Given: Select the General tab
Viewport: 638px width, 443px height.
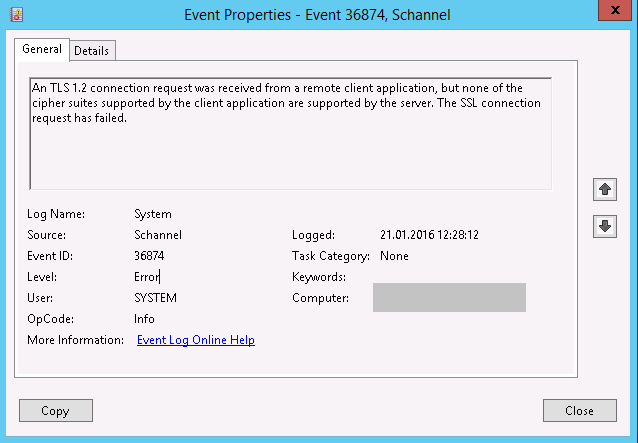Looking at the screenshot, I should coord(42,49).
